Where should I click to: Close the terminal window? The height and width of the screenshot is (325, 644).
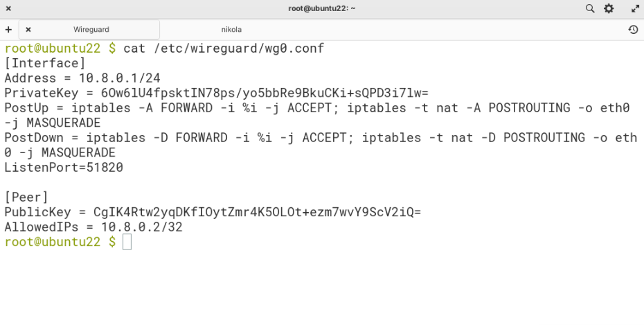tap(8, 8)
